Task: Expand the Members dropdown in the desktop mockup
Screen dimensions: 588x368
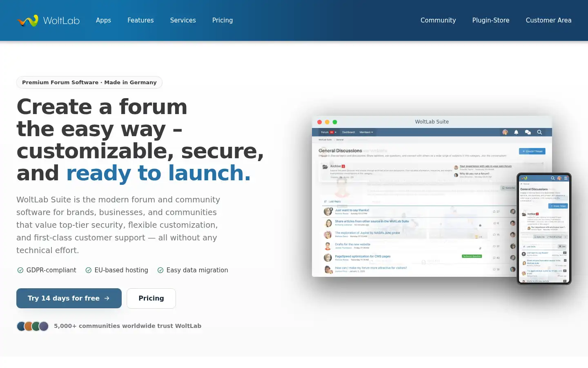Action: (366, 132)
